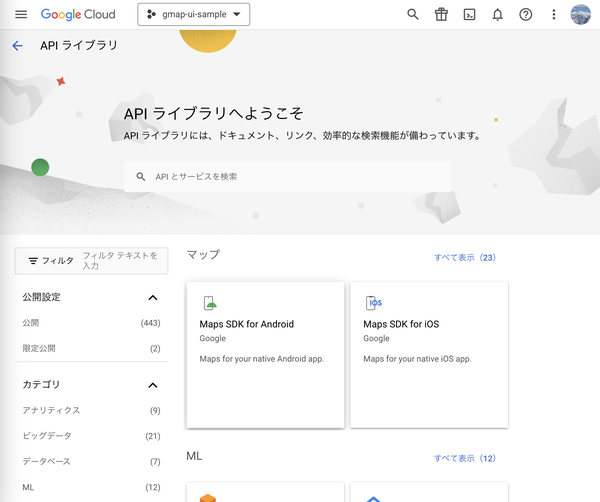Click the search magnifier icon in header
Screen dimensions: 600x502
[x=412, y=15]
